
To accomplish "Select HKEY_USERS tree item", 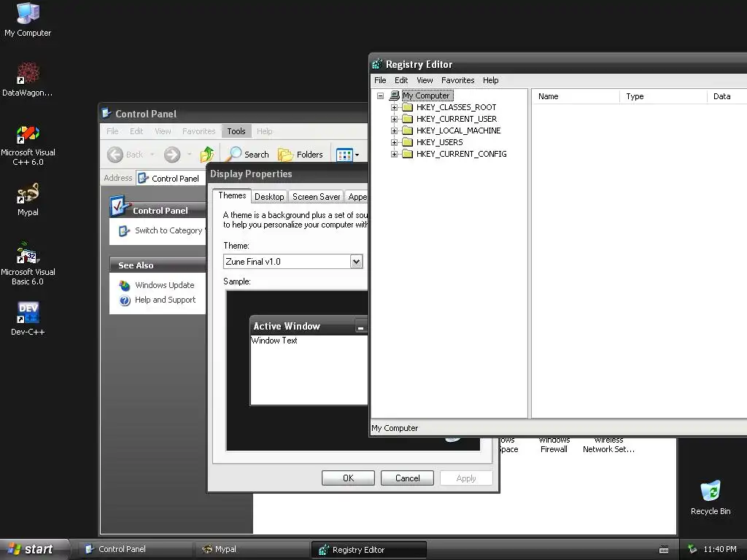I will click(x=439, y=142).
